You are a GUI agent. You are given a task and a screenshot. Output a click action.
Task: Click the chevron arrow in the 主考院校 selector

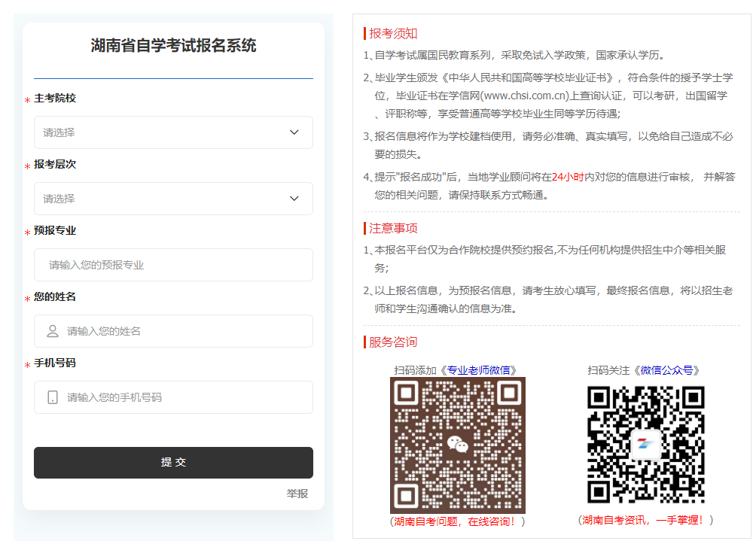click(x=294, y=132)
